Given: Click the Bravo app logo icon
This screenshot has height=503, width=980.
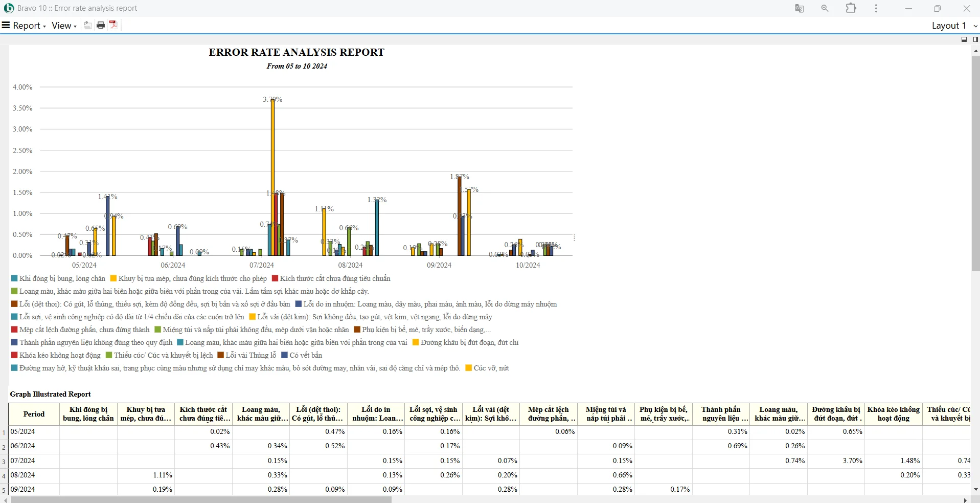Looking at the screenshot, I should (9, 8).
